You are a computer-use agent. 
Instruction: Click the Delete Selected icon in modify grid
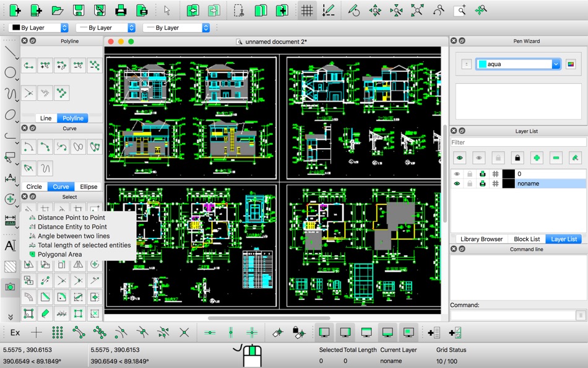[x=95, y=313]
